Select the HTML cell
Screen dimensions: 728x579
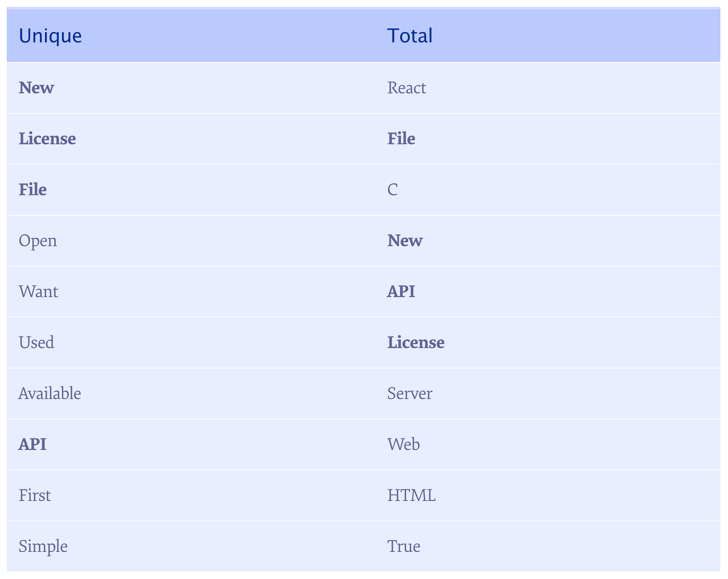pos(411,495)
